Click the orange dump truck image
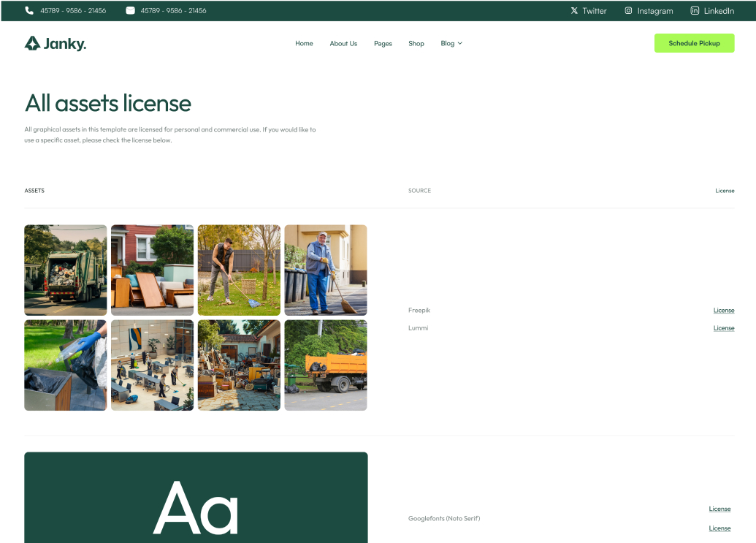 click(325, 365)
